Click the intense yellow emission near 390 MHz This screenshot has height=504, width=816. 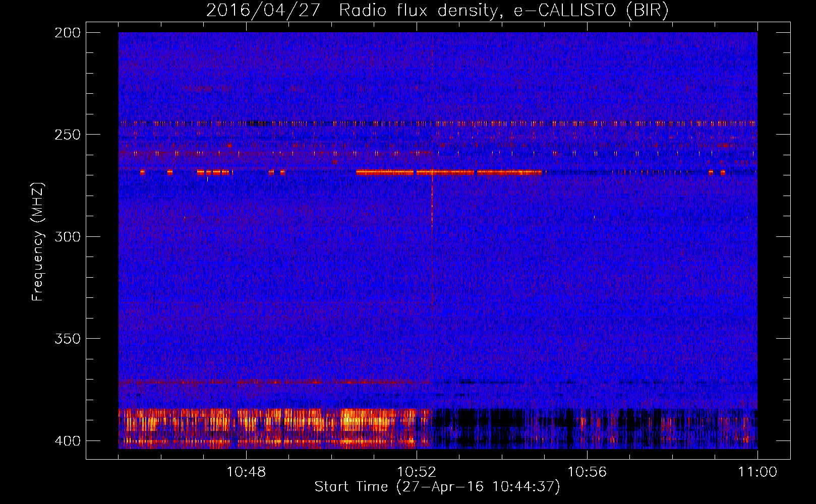click(368, 420)
